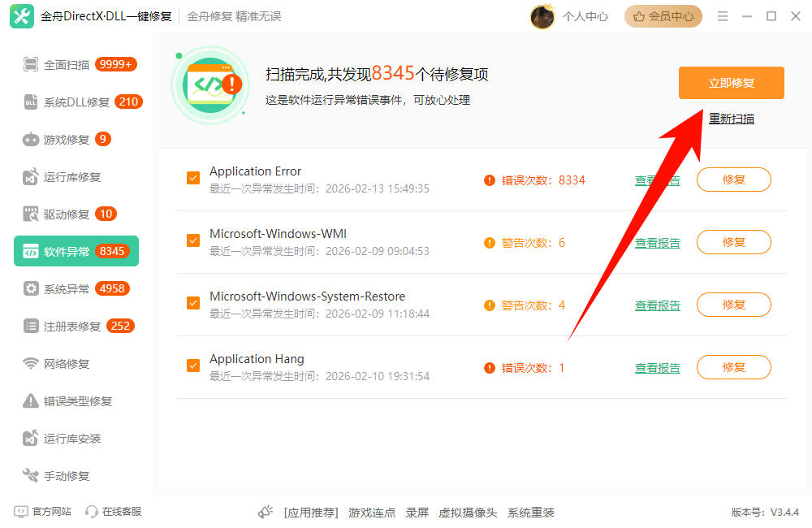Click Repair button for Application Hang
The height and width of the screenshot is (528, 812).
[x=733, y=367]
